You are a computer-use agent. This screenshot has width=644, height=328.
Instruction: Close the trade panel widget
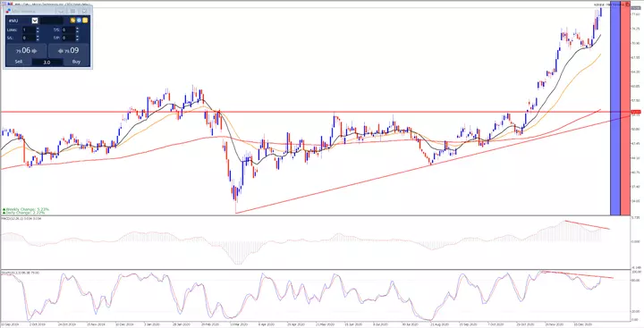(85, 12)
